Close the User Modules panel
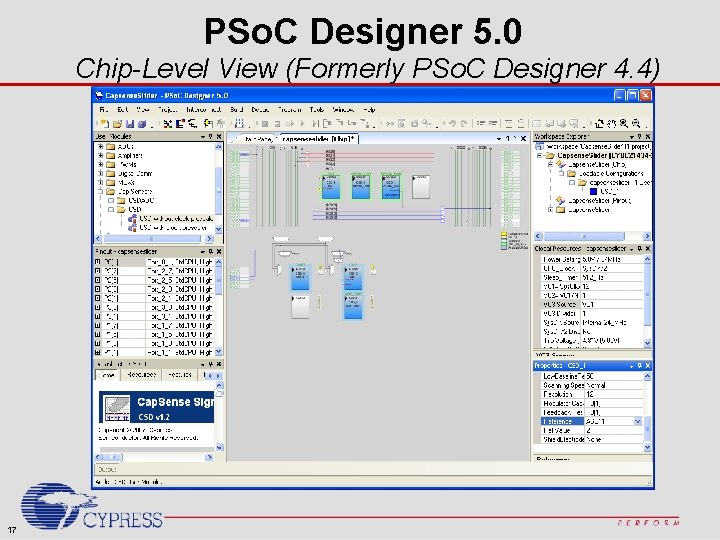Image resolution: width=720 pixels, height=540 pixels. [219, 136]
